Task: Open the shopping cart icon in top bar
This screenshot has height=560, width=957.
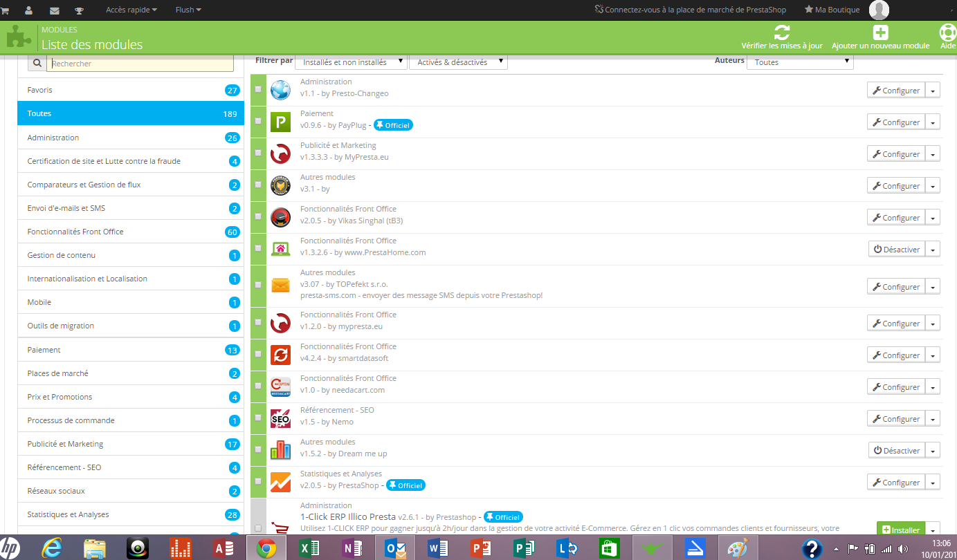Action: pos(3,10)
